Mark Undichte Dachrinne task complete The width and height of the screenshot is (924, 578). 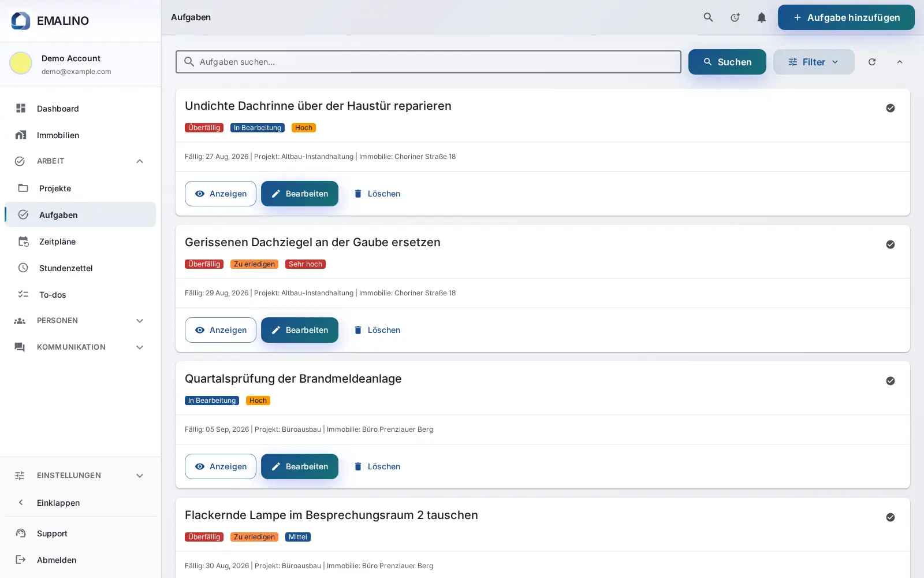pyautogui.click(x=891, y=108)
